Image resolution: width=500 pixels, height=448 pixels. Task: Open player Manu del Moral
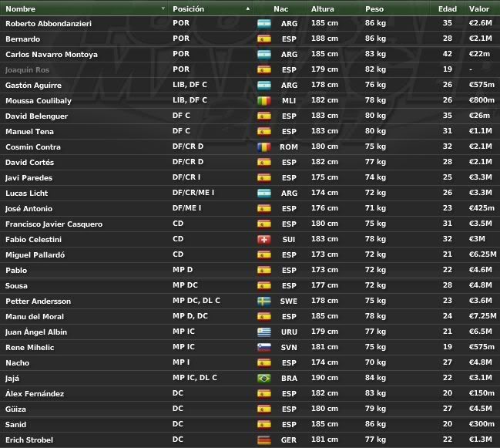(x=35, y=317)
